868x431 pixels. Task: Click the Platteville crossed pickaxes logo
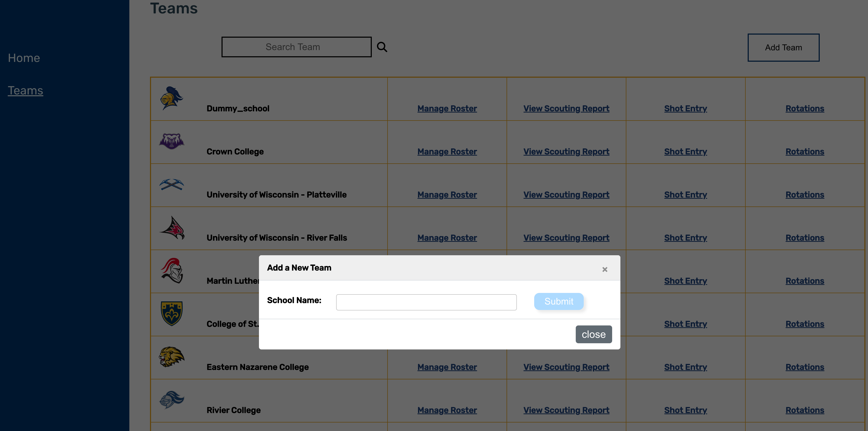171,185
